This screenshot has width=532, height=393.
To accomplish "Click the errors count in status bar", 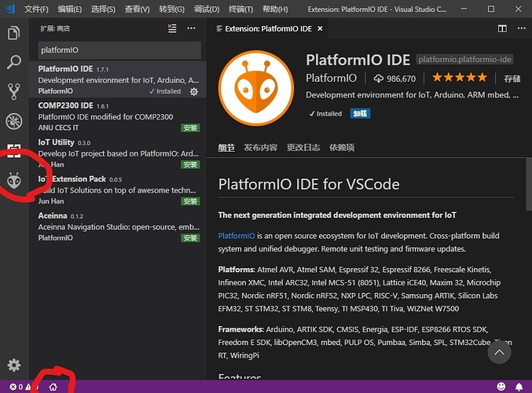I will [x=16, y=387].
